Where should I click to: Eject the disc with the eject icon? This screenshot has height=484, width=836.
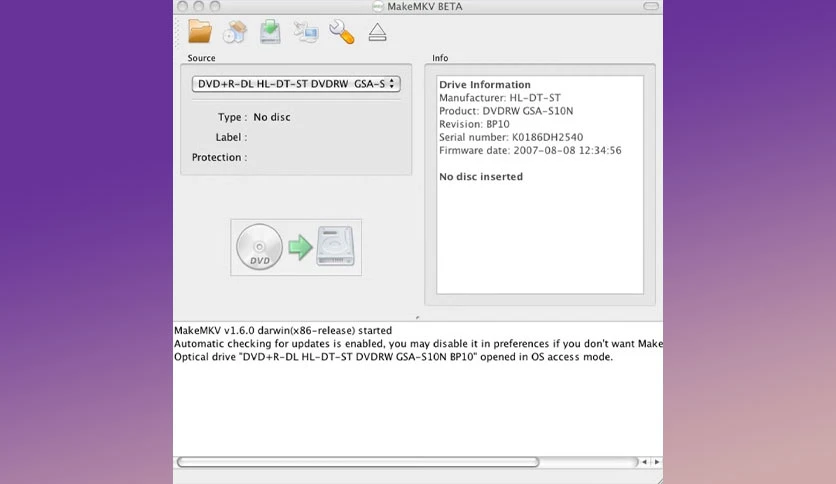377,32
